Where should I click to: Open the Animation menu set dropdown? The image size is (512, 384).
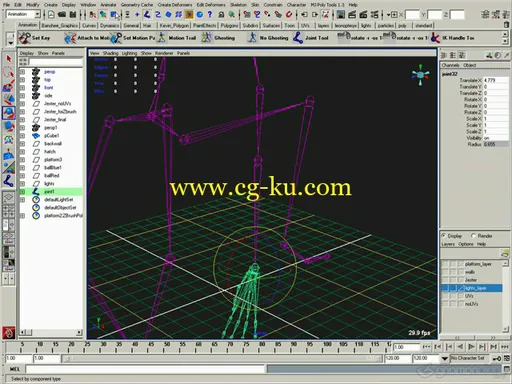point(37,14)
